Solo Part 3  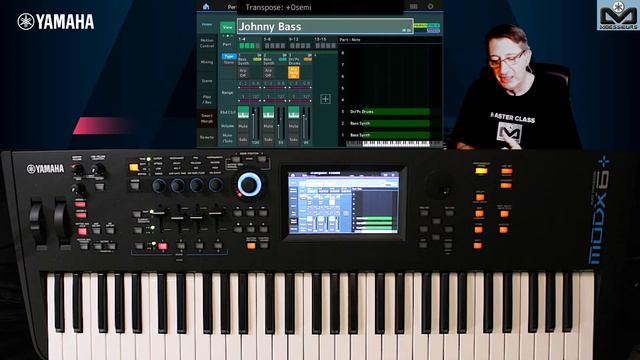pos(293,139)
